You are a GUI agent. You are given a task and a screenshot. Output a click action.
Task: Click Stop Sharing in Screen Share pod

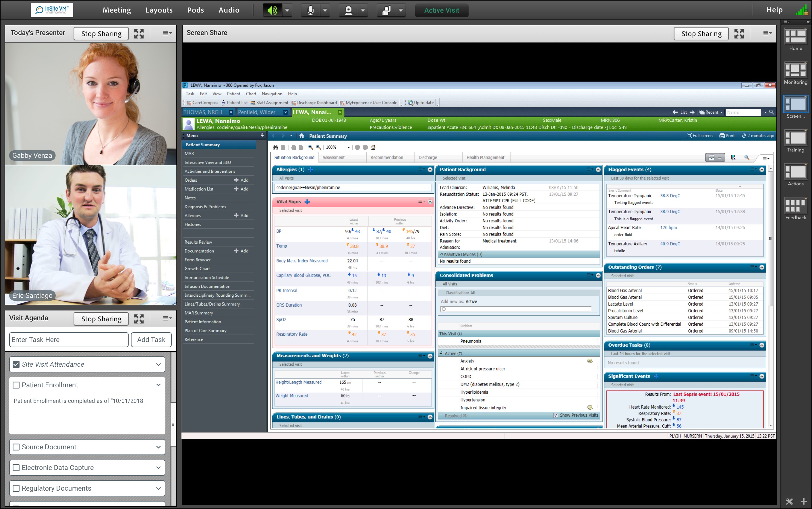click(x=701, y=34)
